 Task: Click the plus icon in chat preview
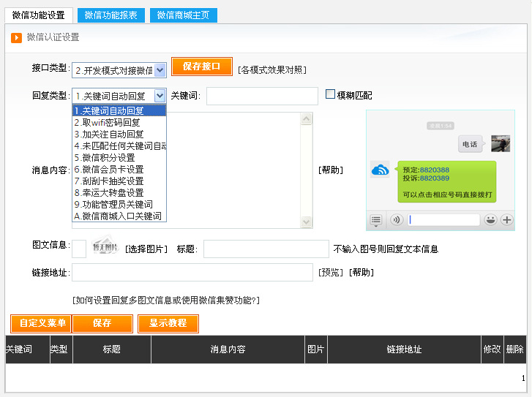click(507, 220)
